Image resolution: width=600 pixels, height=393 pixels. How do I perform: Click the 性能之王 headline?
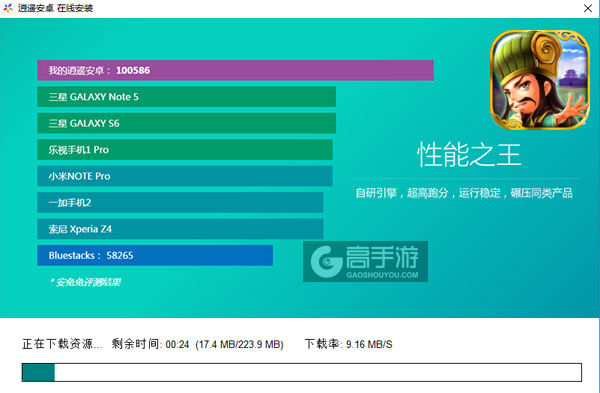click(469, 155)
